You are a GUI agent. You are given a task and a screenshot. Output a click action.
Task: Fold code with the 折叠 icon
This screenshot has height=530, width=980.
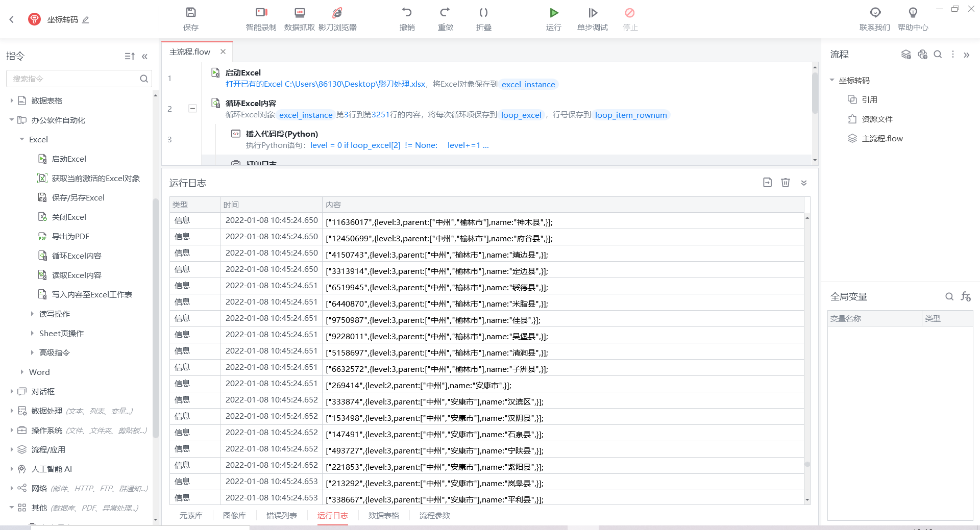click(x=483, y=19)
